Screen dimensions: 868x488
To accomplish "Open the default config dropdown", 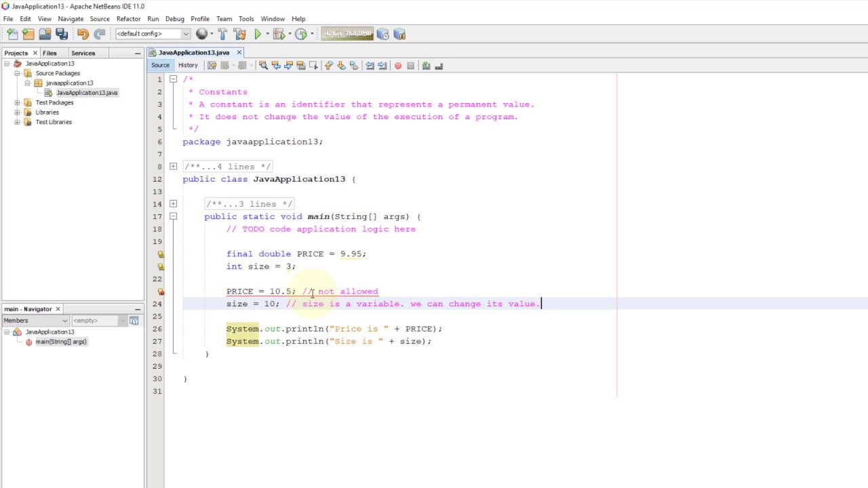I will tap(153, 34).
